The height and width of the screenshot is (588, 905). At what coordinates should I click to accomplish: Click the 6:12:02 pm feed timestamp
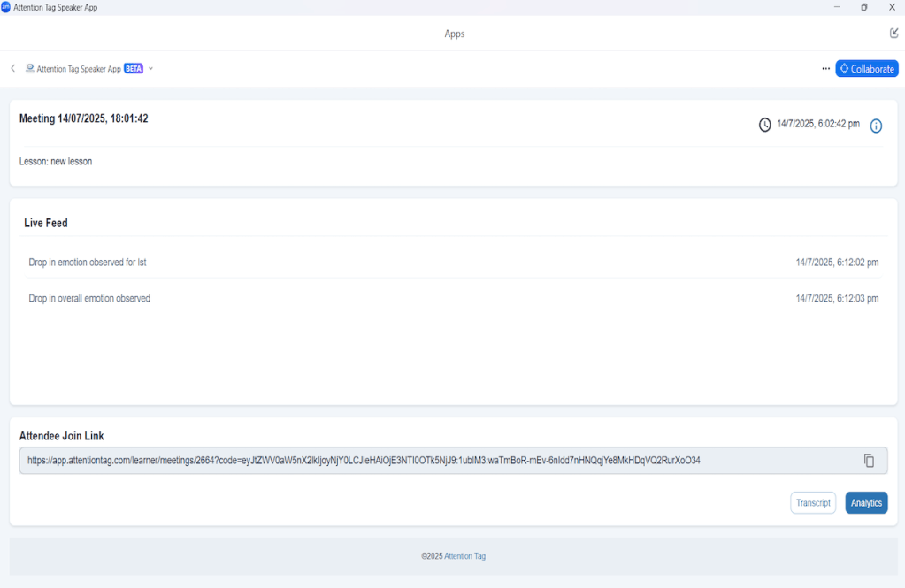point(837,263)
